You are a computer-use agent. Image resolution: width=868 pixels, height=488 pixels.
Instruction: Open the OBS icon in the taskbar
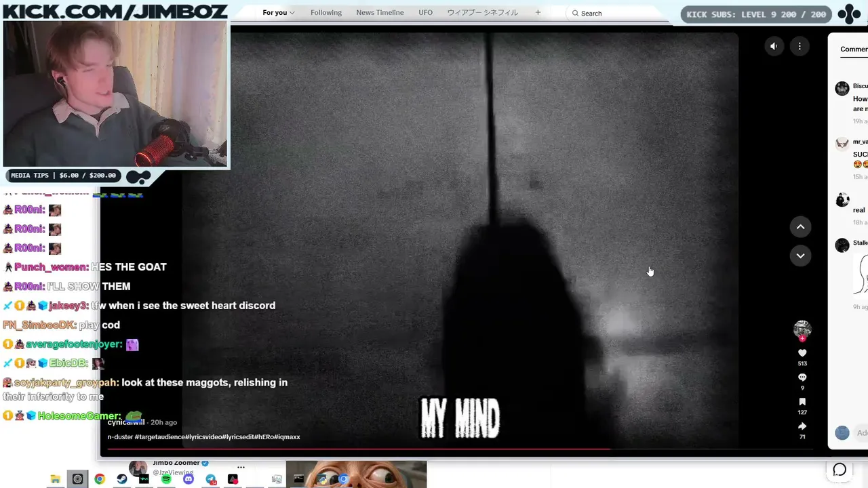(77, 479)
